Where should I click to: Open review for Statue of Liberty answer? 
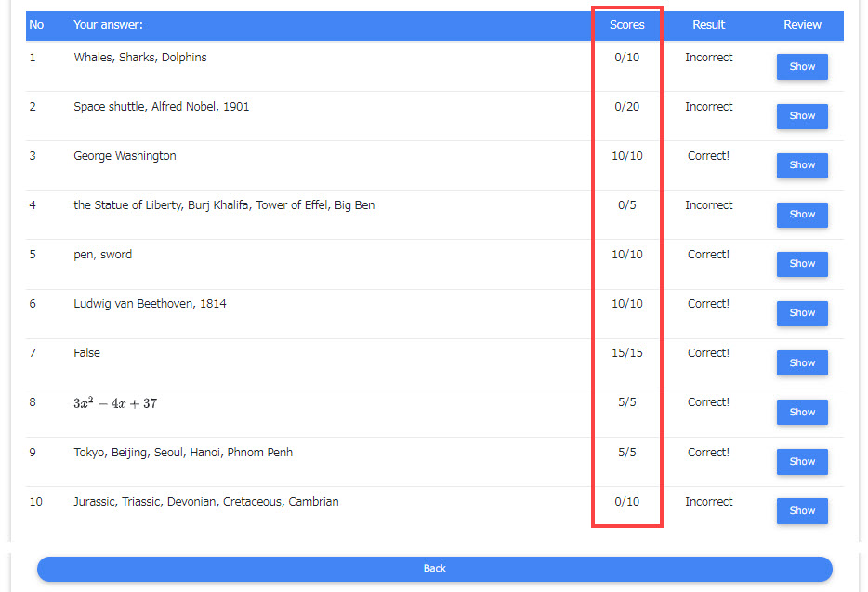[x=801, y=215]
